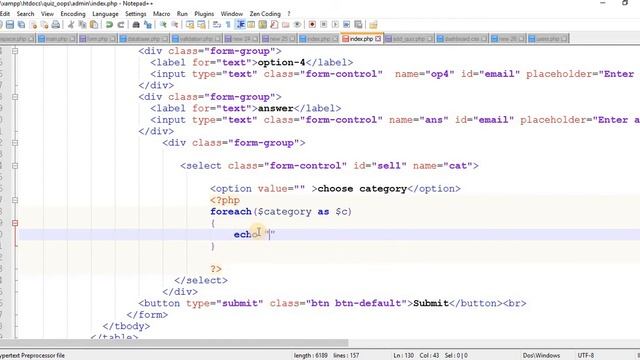The width and height of the screenshot is (640, 360).
Task: Open the Window menu
Action: coord(231,13)
